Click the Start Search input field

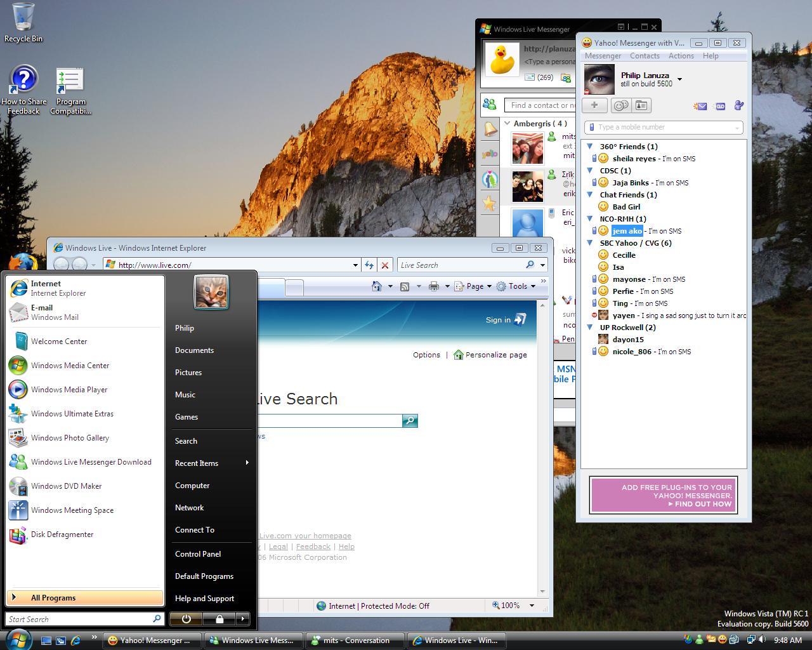click(85, 619)
